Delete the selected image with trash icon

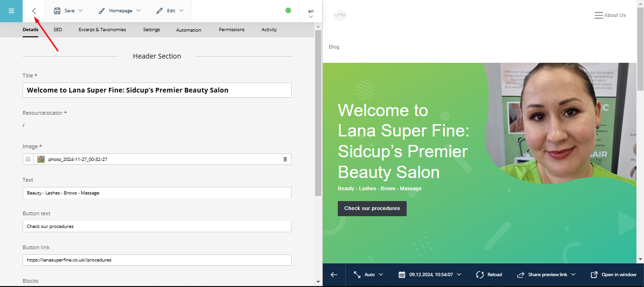[x=285, y=160]
